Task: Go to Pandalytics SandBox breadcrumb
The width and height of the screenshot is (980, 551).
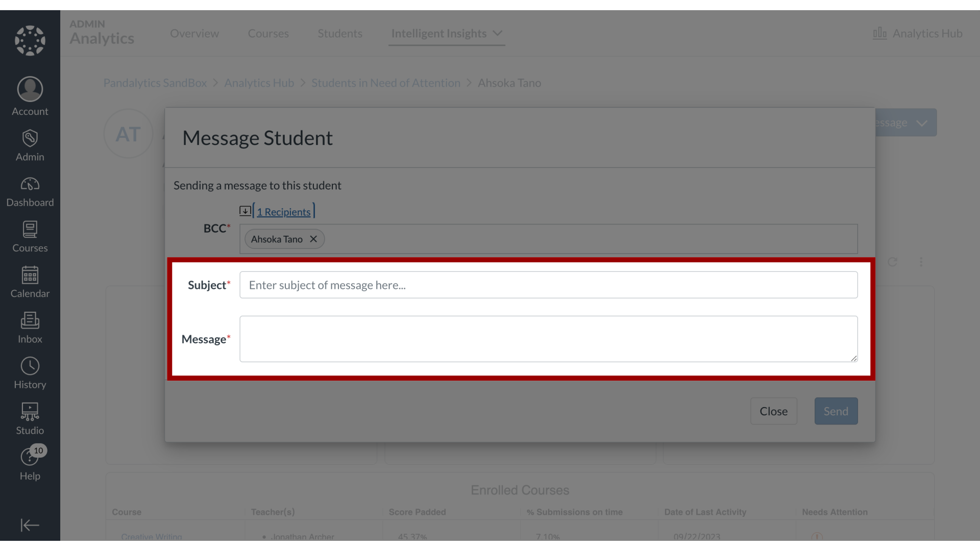Action: tap(155, 83)
